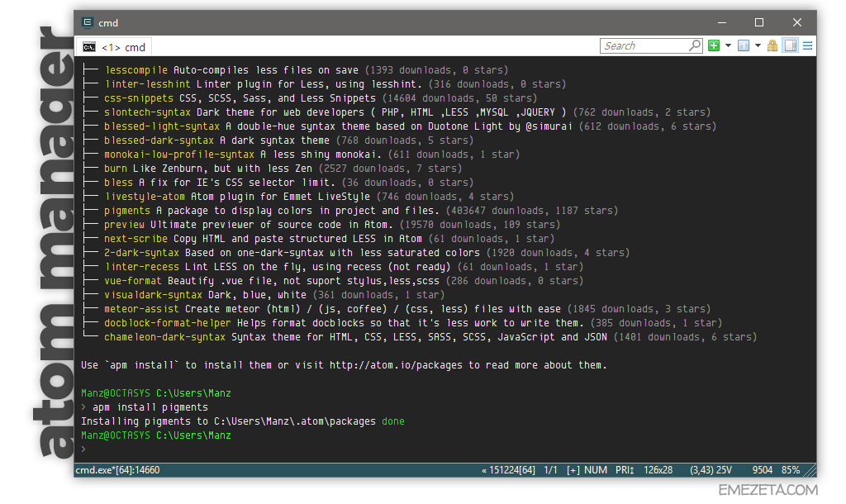The image size is (846, 504).
Task: Toggle the lock console size padlock icon
Action: point(772,46)
